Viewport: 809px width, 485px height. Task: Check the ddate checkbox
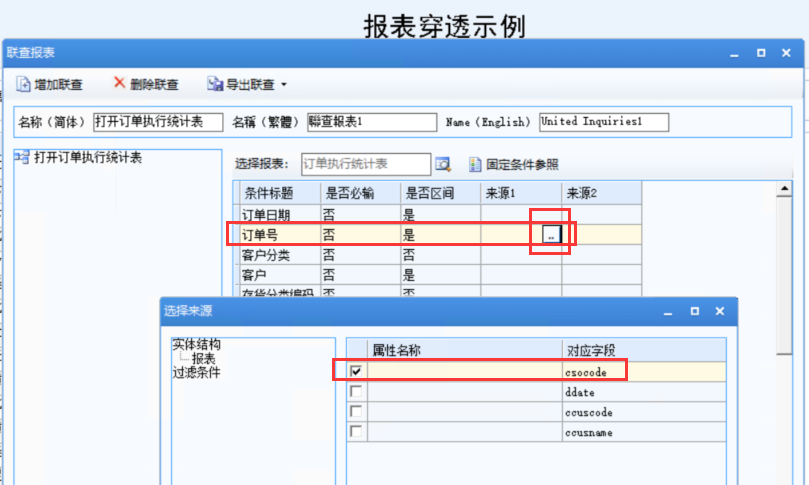(x=356, y=391)
